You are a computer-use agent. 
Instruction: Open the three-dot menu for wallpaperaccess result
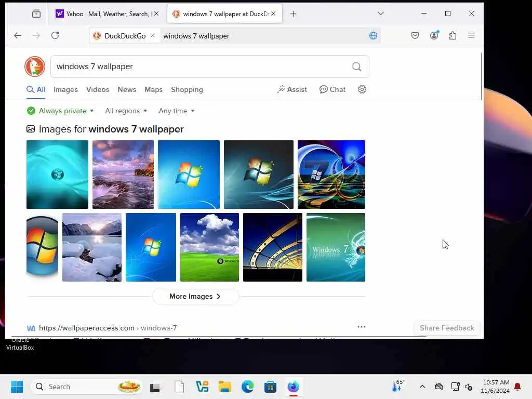pyautogui.click(x=362, y=327)
